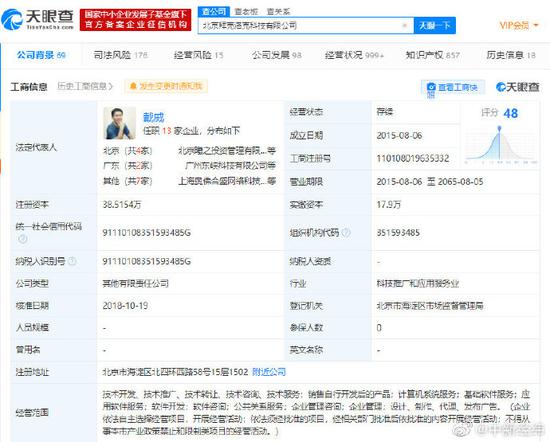Open the 附近公司 nearby companies link
The width and height of the screenshot is (550, 442).
pos(269,372)
